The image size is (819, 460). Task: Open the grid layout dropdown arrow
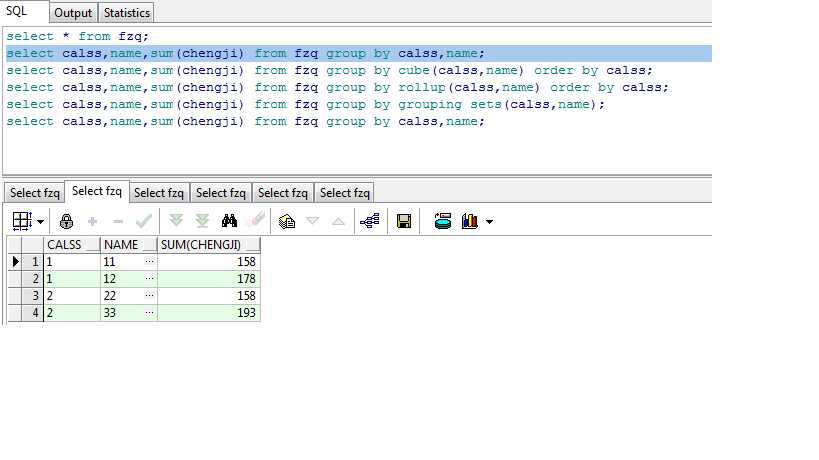(x=40, y=222)
